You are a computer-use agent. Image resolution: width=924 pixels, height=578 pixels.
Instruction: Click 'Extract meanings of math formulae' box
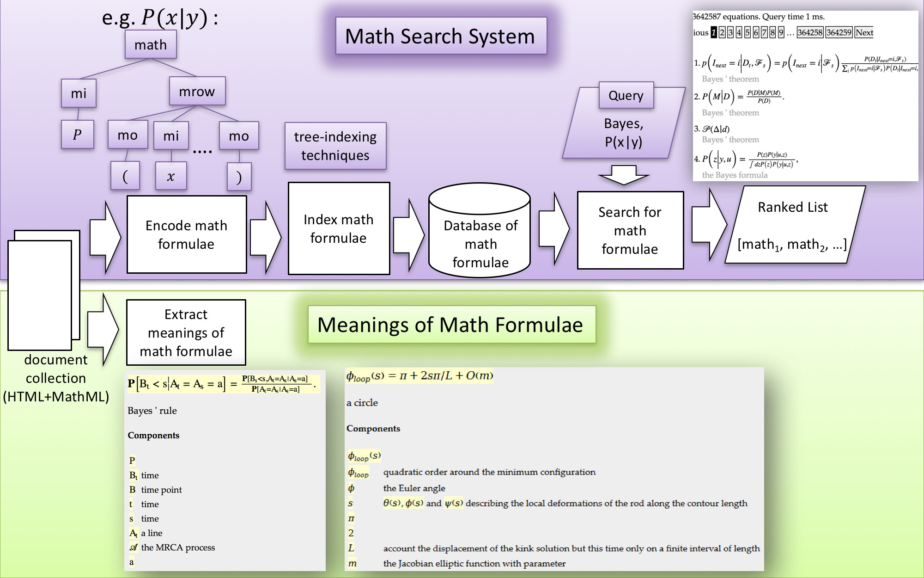[186, 332]
